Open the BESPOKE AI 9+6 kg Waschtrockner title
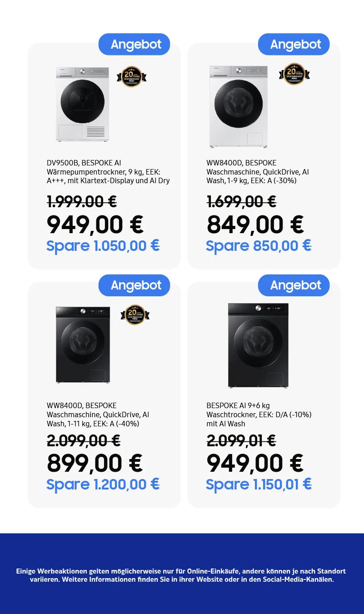This screenshot has height=614, width=364. [x=259, y=414]
